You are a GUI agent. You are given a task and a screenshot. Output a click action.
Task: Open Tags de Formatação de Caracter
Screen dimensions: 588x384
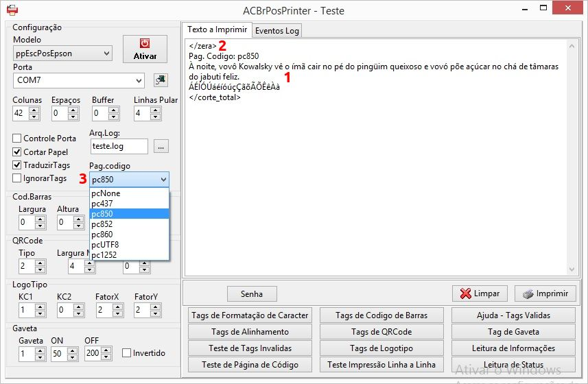tap(250, 315)
